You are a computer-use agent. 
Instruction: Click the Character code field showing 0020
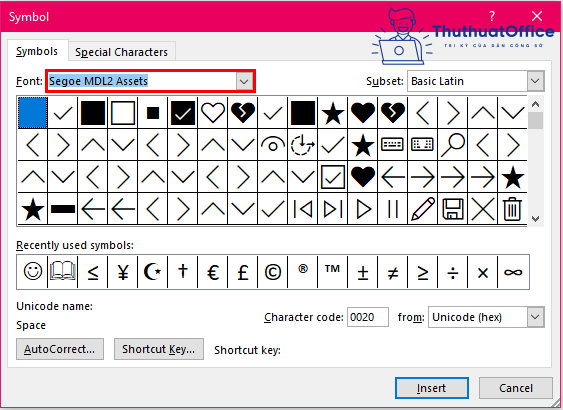click(x=368, y=317)
